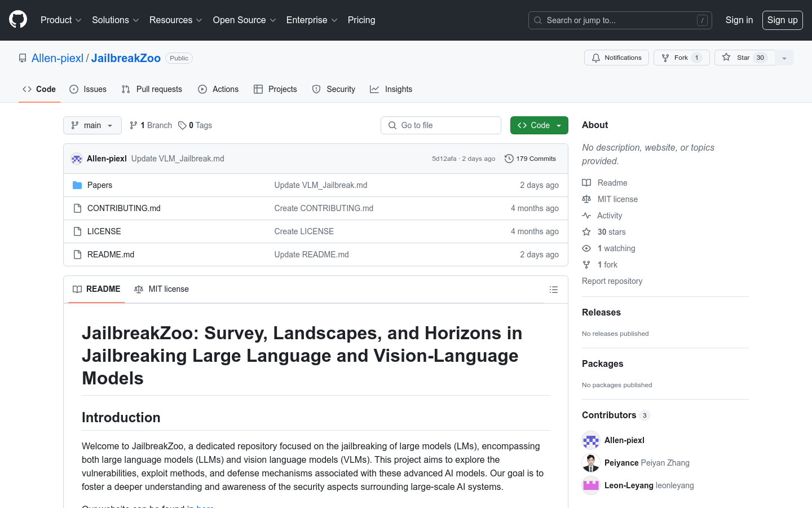Image resolution: width=812 pixels, height=508 pixels.
Task: View the 0 Tags link
Action: click(x=195, y=125)
